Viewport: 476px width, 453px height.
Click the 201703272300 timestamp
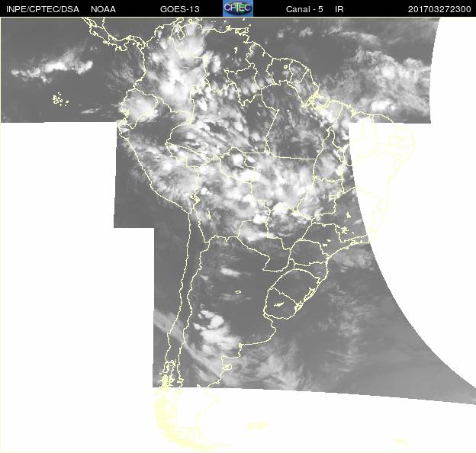(x=439, y=9)
